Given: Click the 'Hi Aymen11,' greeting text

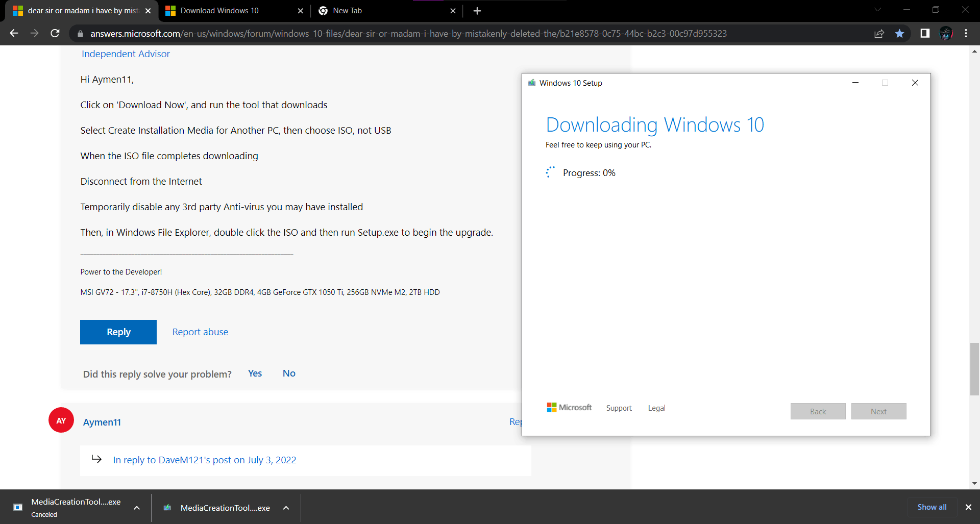Looking at the screenshot, I should [x=107, y=80].
